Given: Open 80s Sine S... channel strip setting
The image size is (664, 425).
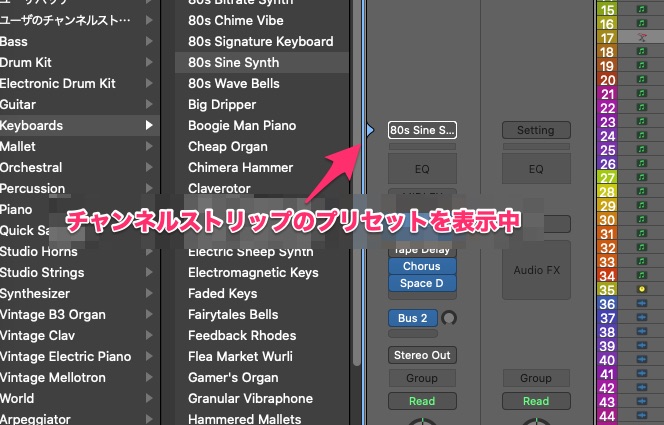Looking at the screenshot, I should 422,130.
